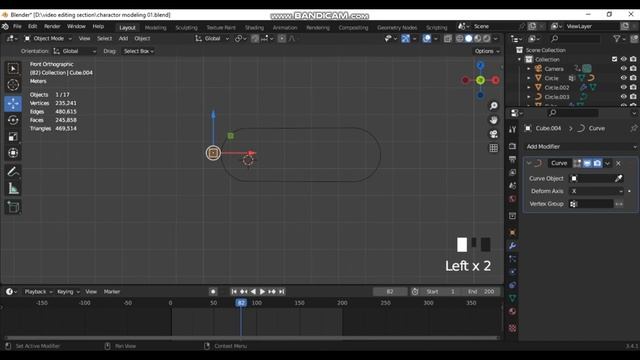Image resolution: width=640 pixels, height=360 pixels.
Task: Open the Playback menu in timeline
Action: [38, 291]
